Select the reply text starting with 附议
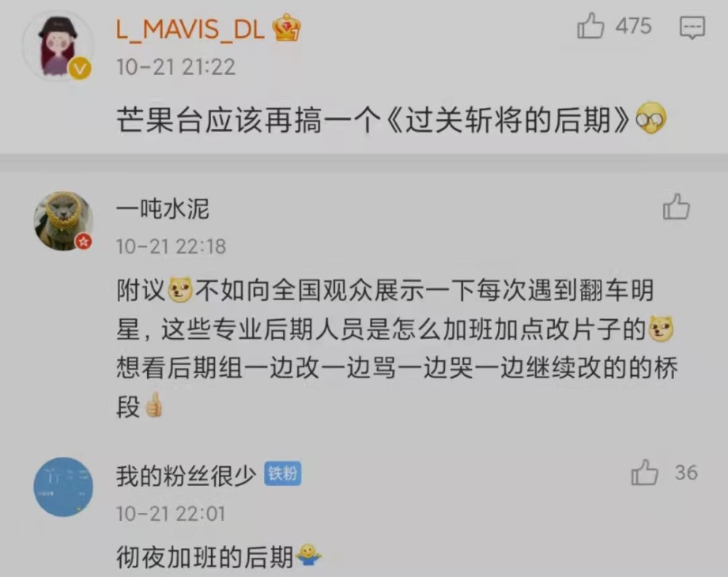Viewport: 728px width, 577px height. pos(397,348)
